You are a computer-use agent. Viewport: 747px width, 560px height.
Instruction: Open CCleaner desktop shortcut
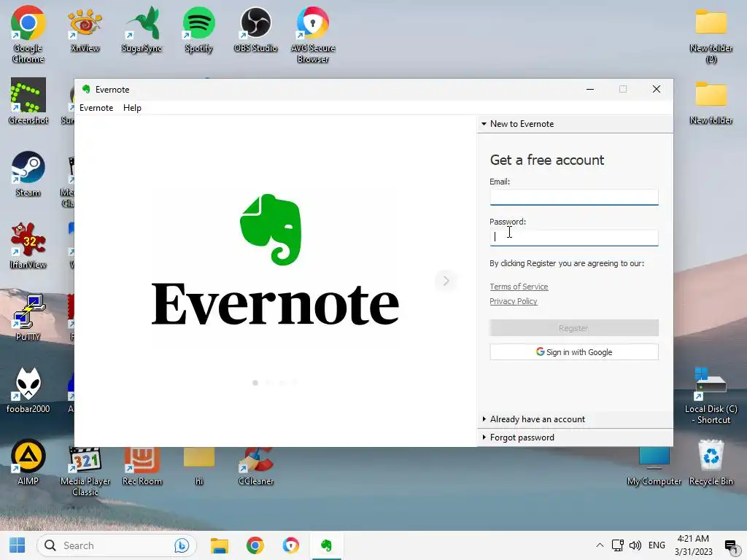click(256, 466)
